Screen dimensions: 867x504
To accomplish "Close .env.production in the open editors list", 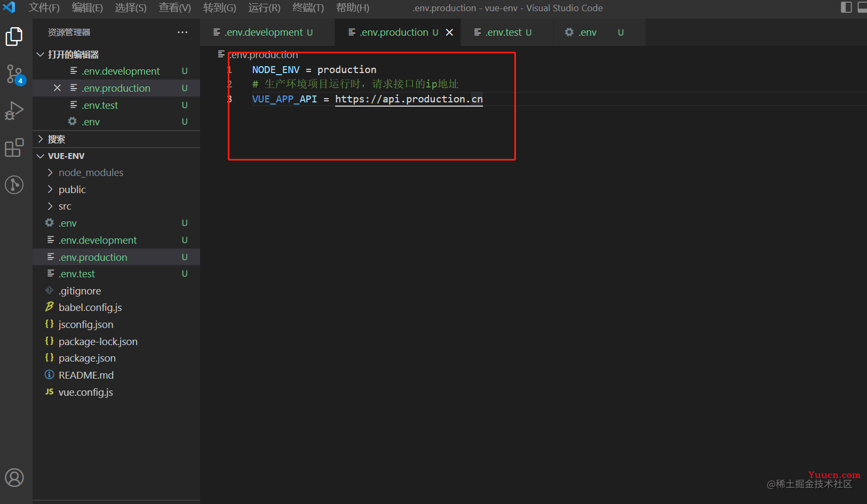I will point(57,88).
